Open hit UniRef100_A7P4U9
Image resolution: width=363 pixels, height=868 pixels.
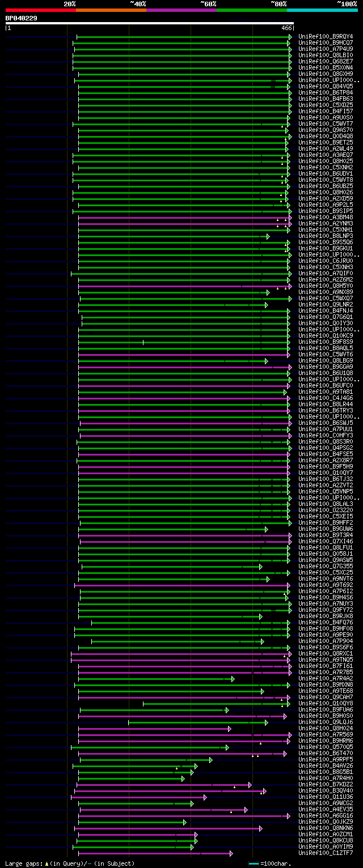pos(326,49)
